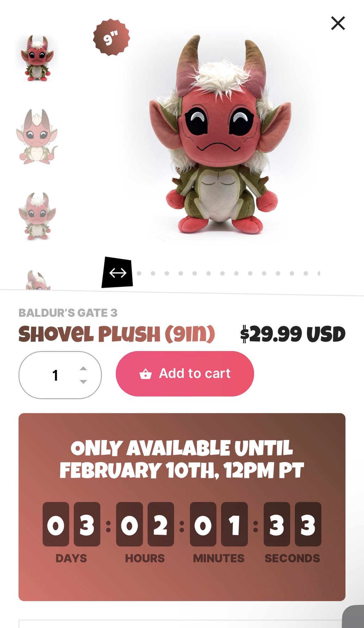Click the gray widget at bottom right corner
The width and height of the screenshot is (364, 628).
353,616
